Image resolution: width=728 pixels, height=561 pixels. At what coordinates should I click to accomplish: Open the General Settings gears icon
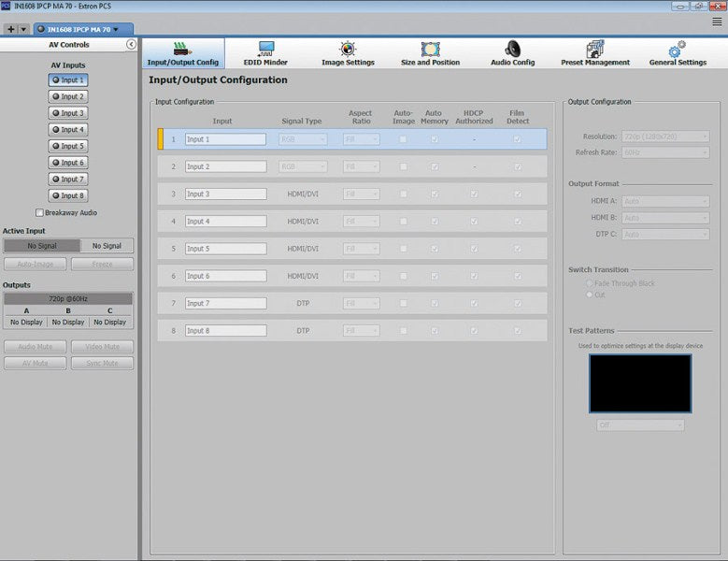(678, 49)
